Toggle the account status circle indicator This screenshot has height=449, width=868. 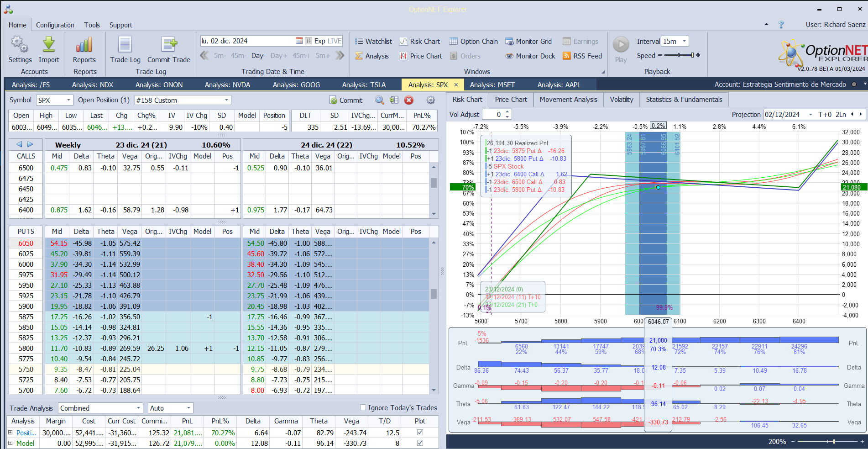[854, 85]
